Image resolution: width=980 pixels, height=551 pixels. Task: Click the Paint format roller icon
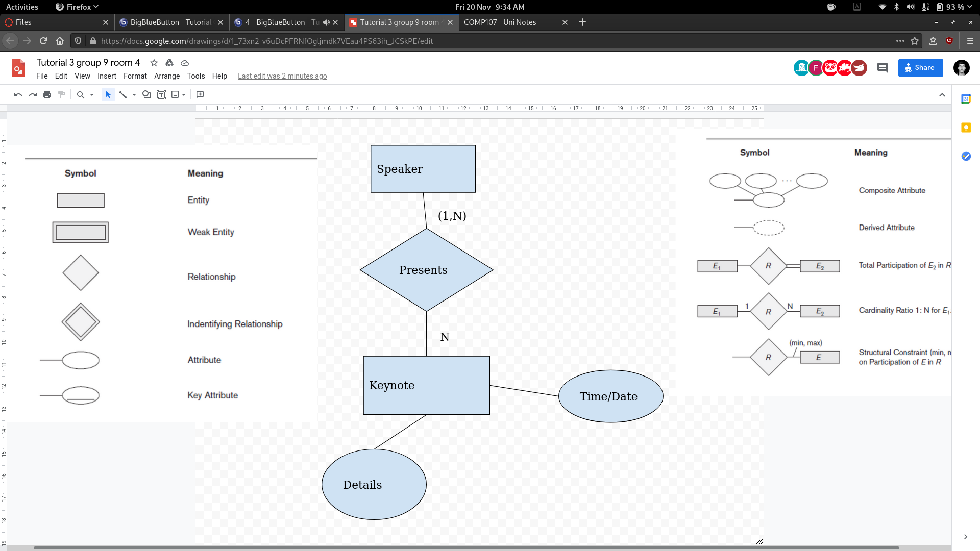(61, 95)
